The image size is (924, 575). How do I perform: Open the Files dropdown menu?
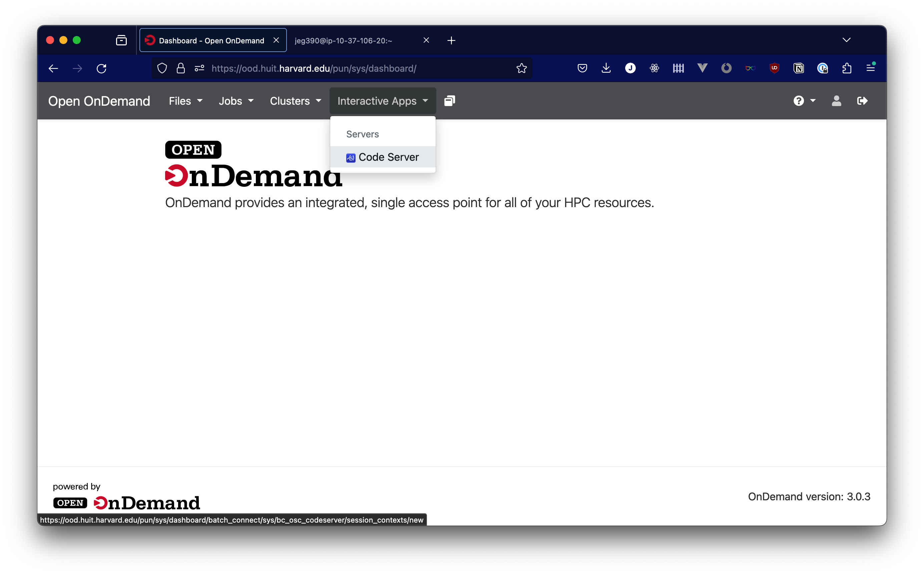pyautogui.click(x=185, y=101)
